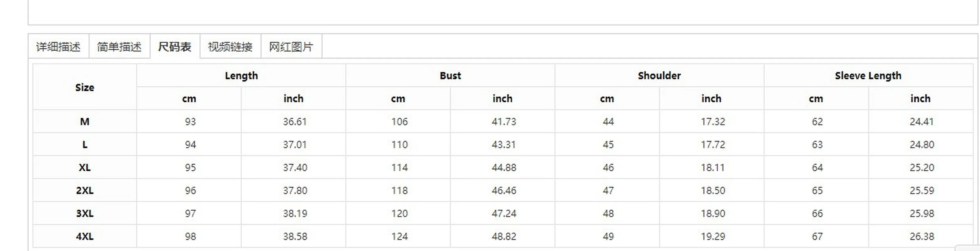Click the L size row label
980x251 pixels.
click(84, 145)
